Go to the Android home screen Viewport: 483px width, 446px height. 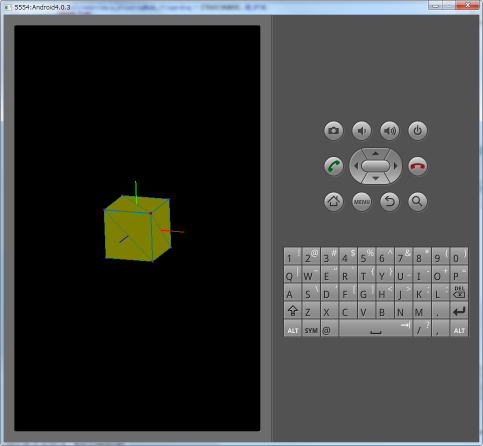(334, 202)
